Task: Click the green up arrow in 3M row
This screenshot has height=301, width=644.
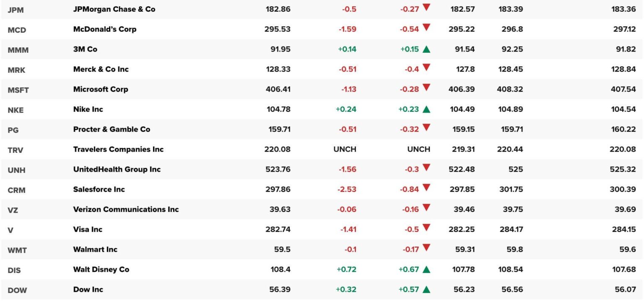Action: tap(426, 49)
